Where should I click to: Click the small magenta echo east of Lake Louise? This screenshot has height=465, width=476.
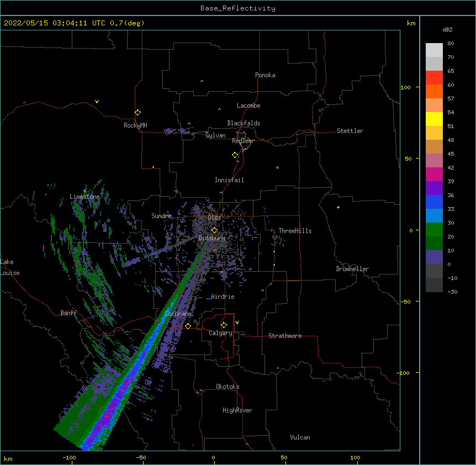pos(44,248)
